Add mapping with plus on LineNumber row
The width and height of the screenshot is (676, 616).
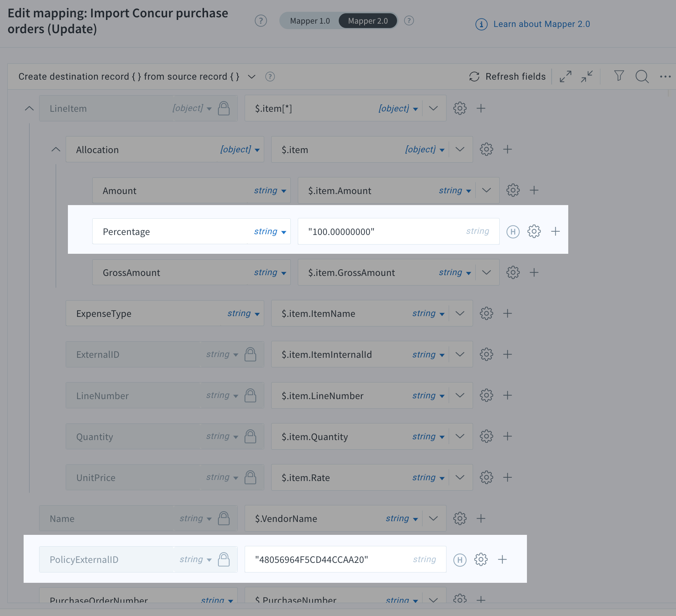507,395
